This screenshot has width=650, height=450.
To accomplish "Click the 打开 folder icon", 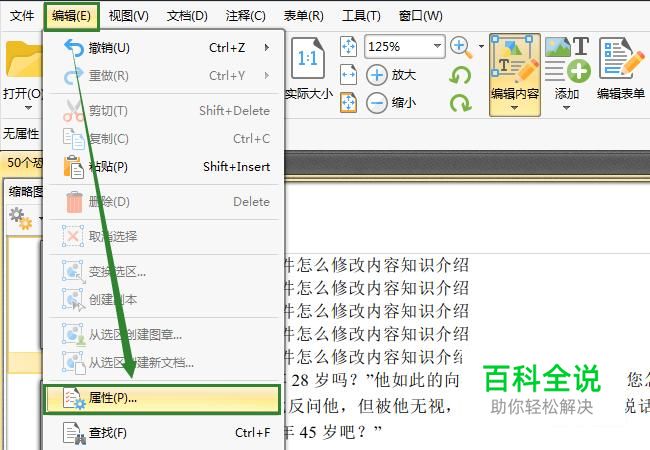I will 24,59.
